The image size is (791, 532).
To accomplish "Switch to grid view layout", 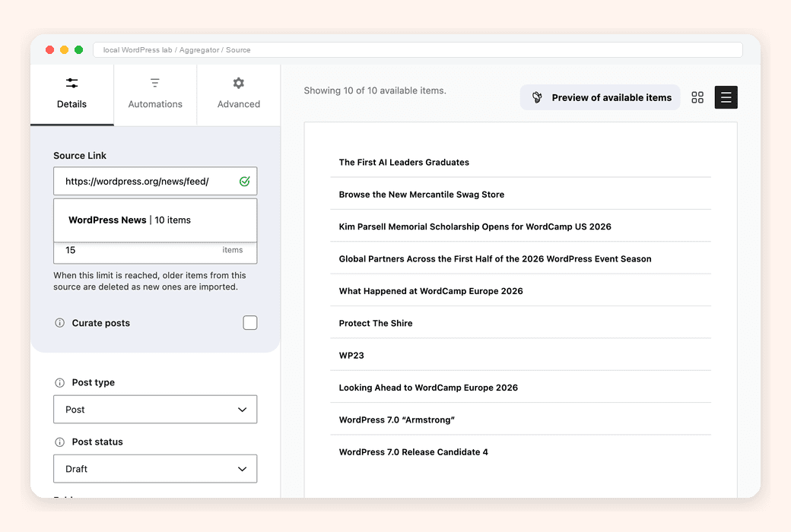I will (697, 97).
